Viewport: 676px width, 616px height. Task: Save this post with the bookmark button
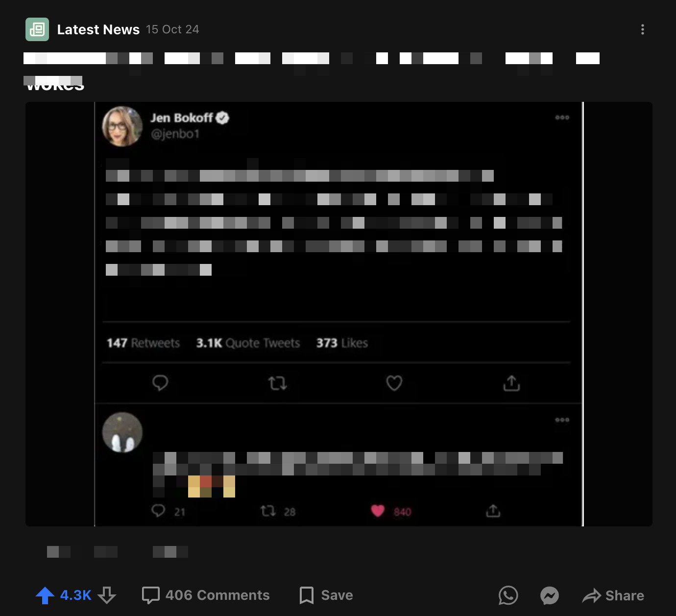(326, 595)
